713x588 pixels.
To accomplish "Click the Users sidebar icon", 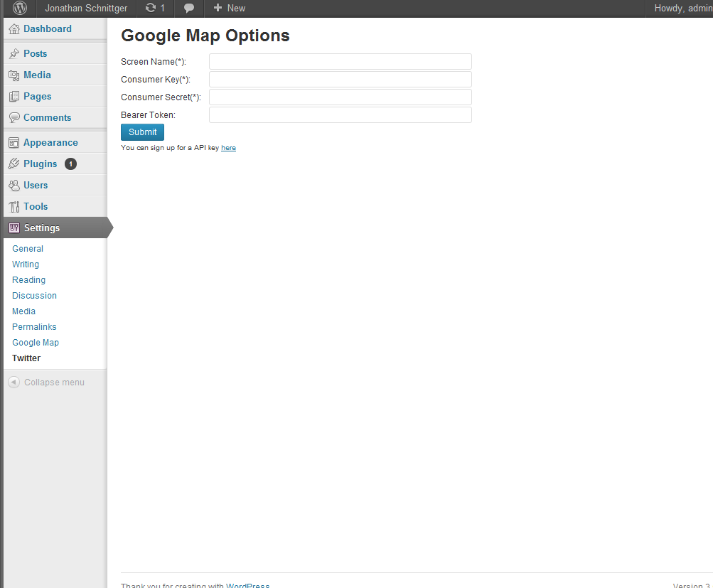I will tap(14, 185).
